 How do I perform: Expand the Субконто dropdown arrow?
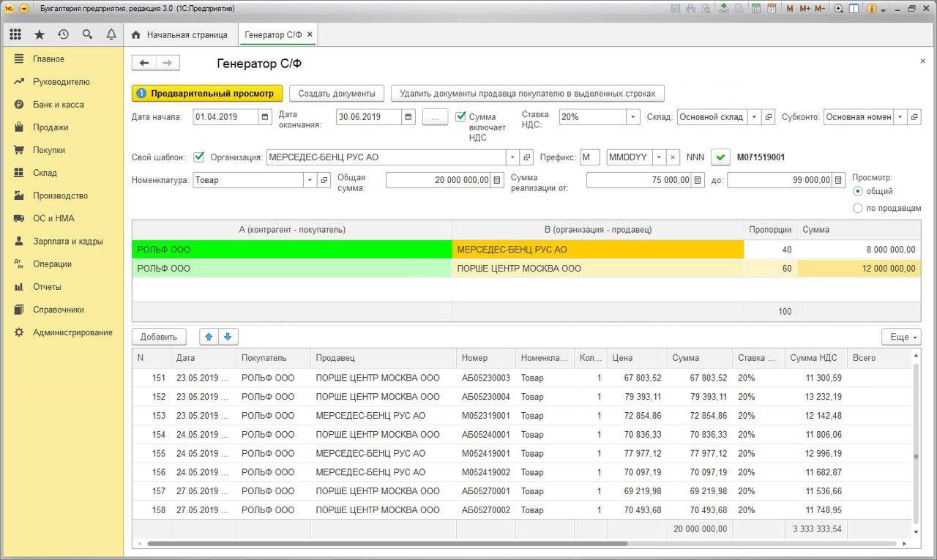(900, 117)
